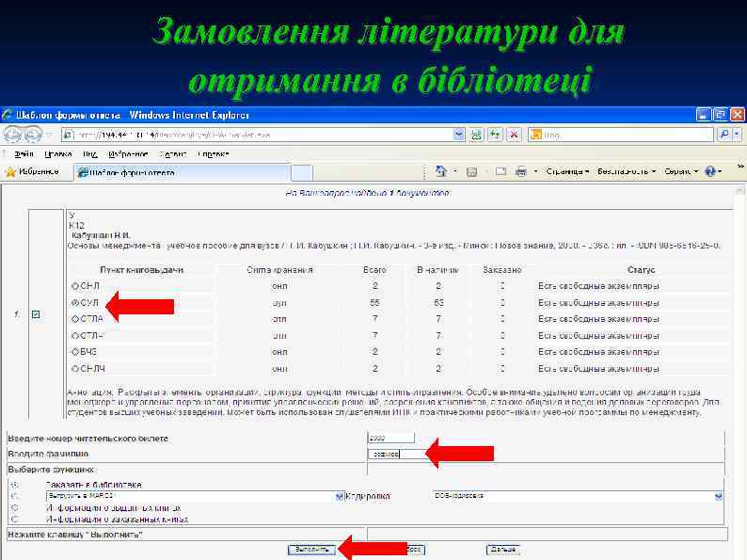Open Favorites with the star Избранное button
Viewport: 747px width, 560px height.
point(31,171)
